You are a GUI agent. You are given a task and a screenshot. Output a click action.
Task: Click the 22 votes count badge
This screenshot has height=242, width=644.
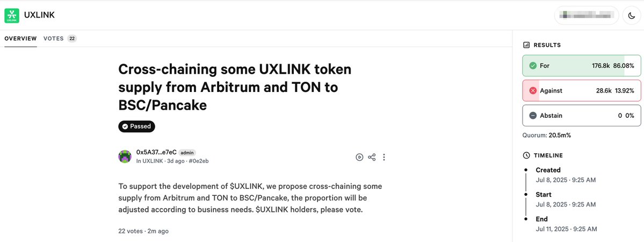[72, 39]
